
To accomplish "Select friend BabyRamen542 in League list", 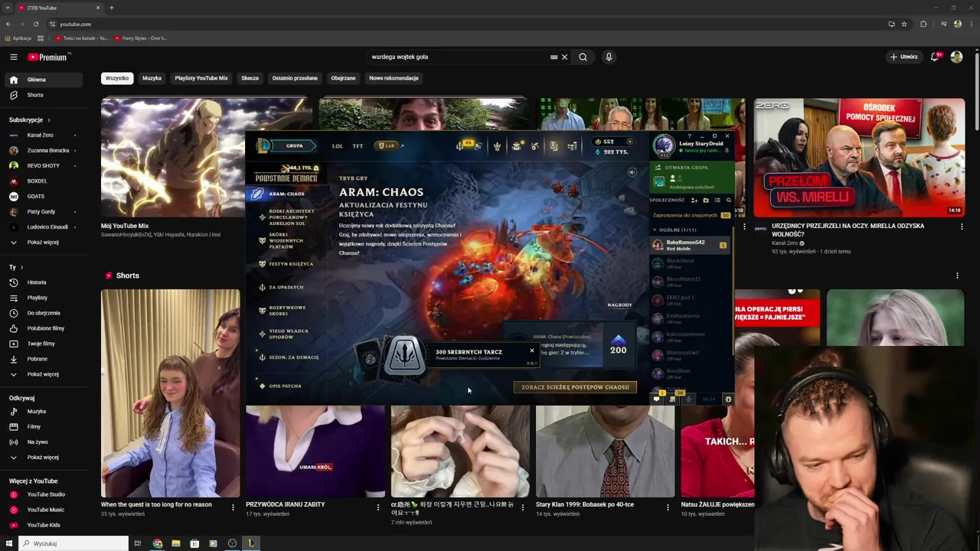I will click(689, 245).
